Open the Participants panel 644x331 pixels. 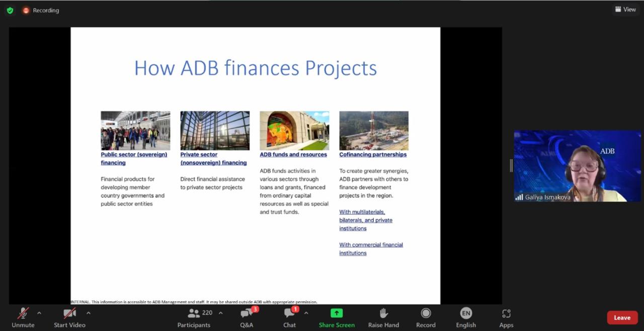pos(194,317)
